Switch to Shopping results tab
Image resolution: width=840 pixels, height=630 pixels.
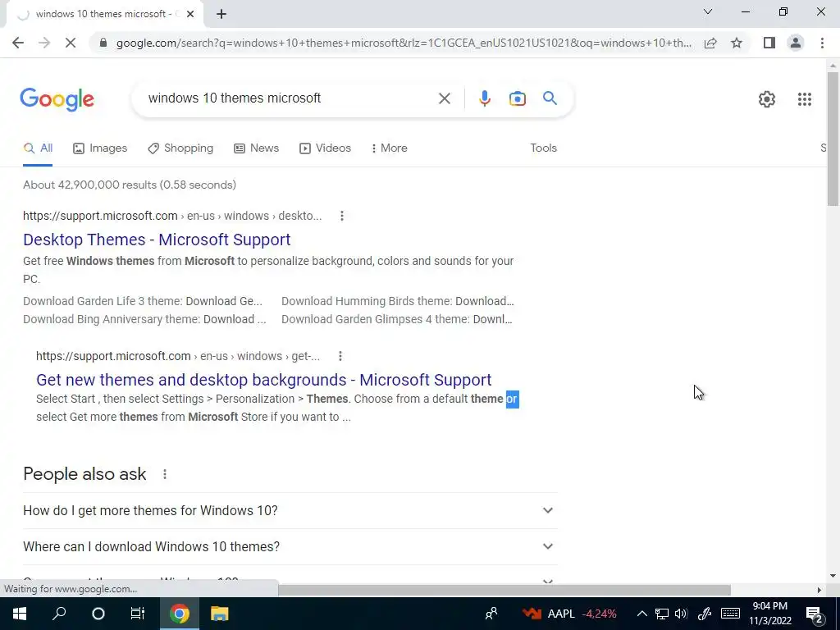point(180,148)
